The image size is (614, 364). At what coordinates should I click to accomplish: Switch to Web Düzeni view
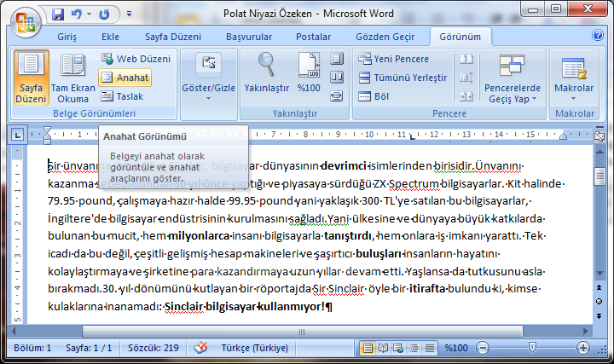136,59
